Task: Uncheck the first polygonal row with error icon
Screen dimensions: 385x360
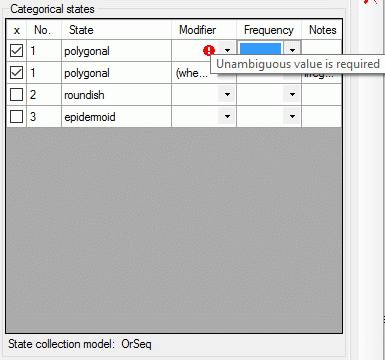Action: pyautogui.click(x=16, y=51)
